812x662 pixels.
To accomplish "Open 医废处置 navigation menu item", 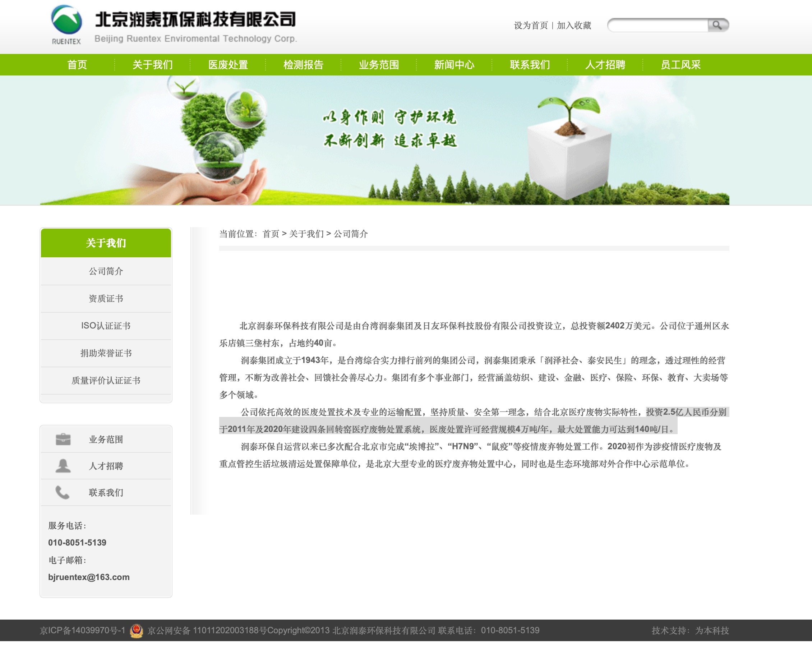I will tap(228, 65).
